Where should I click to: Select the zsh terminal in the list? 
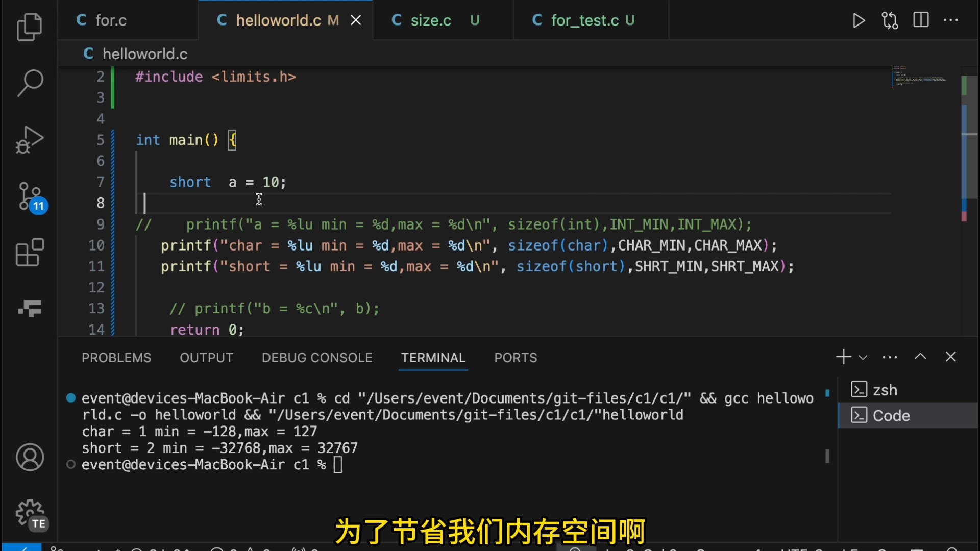tap(885, 390)
